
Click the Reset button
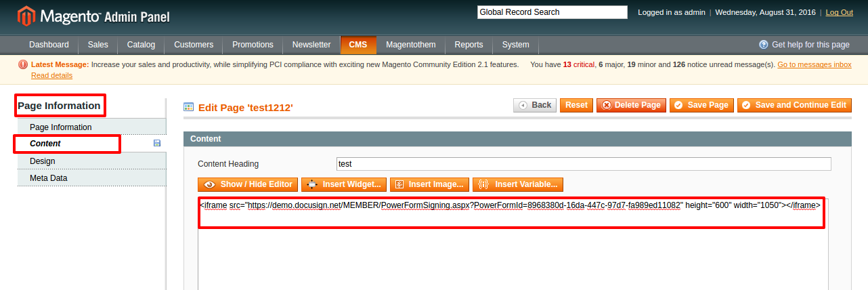click(576, 105)
